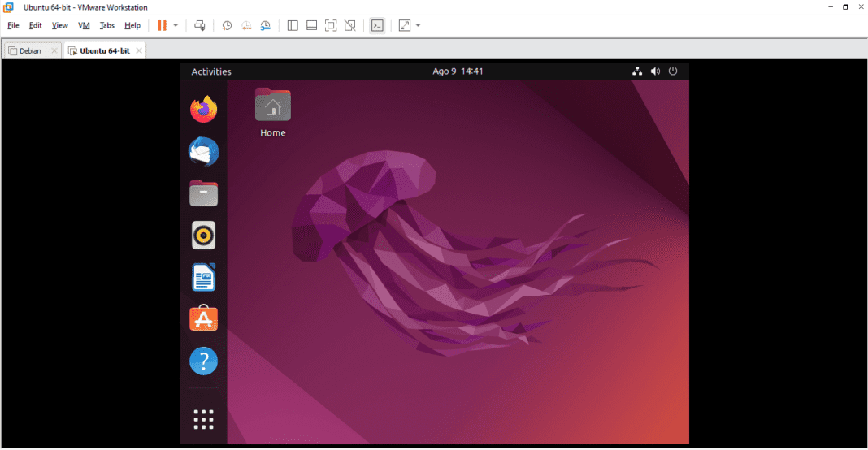Expand the power options dropdown arrow
Image resolution: width=868 pixels, height=450 pixels.
176,25
